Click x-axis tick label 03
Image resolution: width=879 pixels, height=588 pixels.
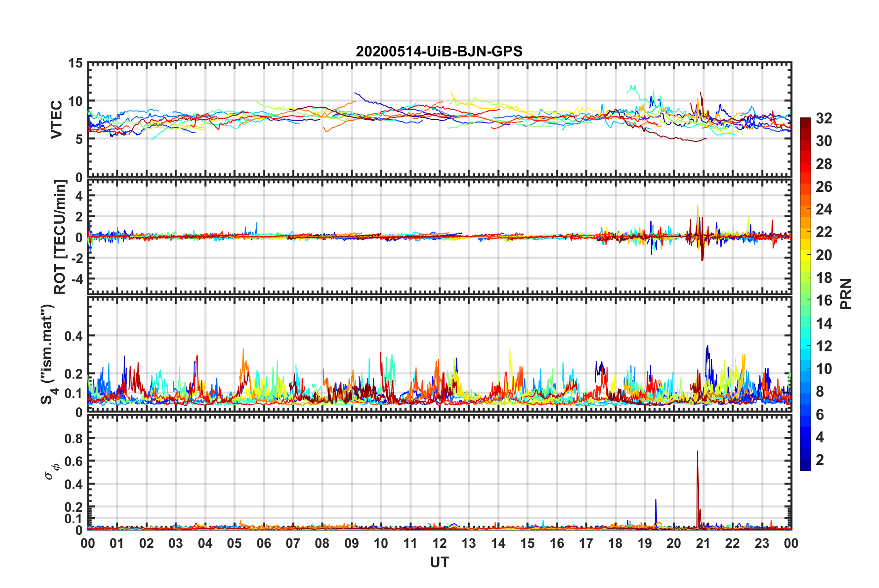(x=176, y=543)
